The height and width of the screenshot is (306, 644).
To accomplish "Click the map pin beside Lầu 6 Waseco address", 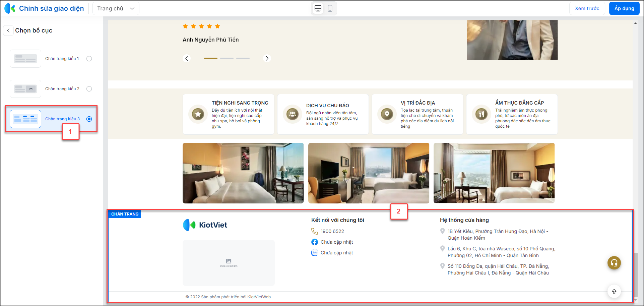I will [442, 249].
